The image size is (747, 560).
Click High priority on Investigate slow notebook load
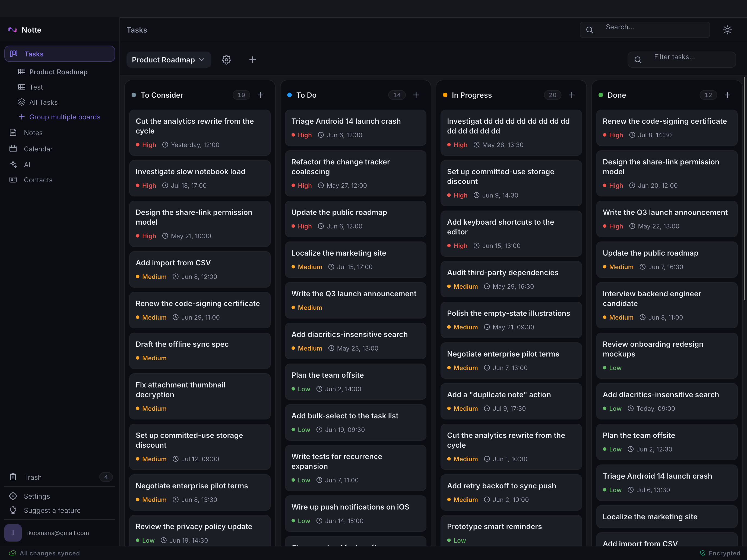[x=146, y=186]
